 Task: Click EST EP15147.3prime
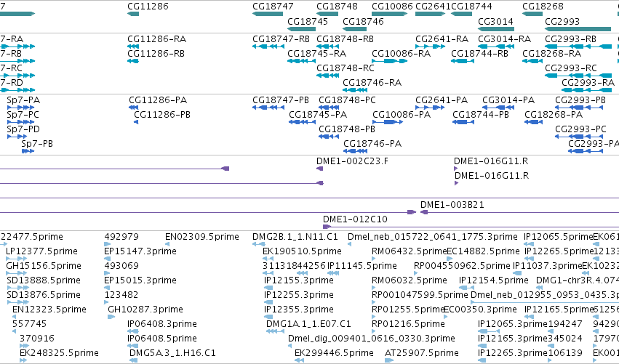(x=140, y=251)
